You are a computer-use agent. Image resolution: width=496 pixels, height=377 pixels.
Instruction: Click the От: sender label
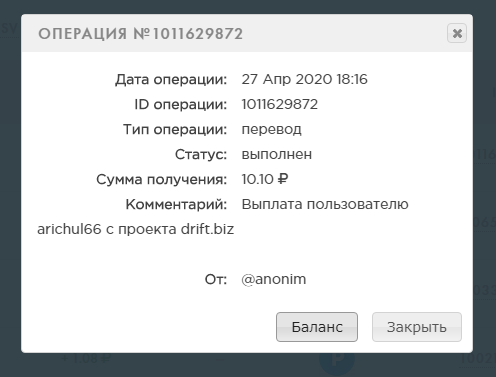pos(216,279)
